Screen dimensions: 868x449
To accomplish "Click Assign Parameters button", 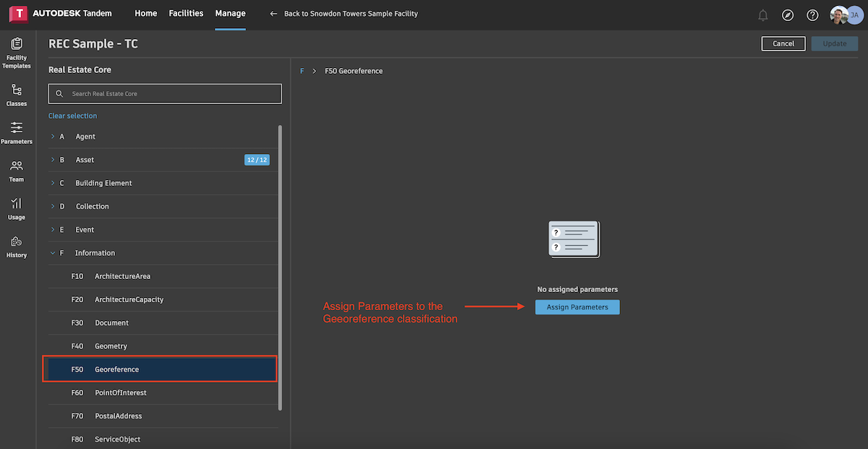I will [x=577, y=307].
